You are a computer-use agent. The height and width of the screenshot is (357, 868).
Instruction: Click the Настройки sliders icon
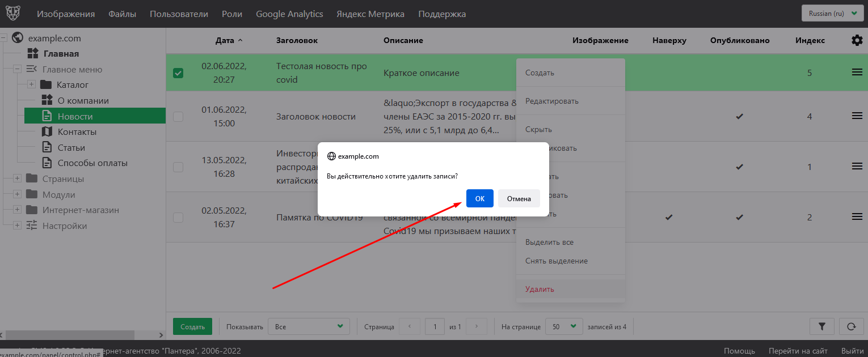[32, 226]
